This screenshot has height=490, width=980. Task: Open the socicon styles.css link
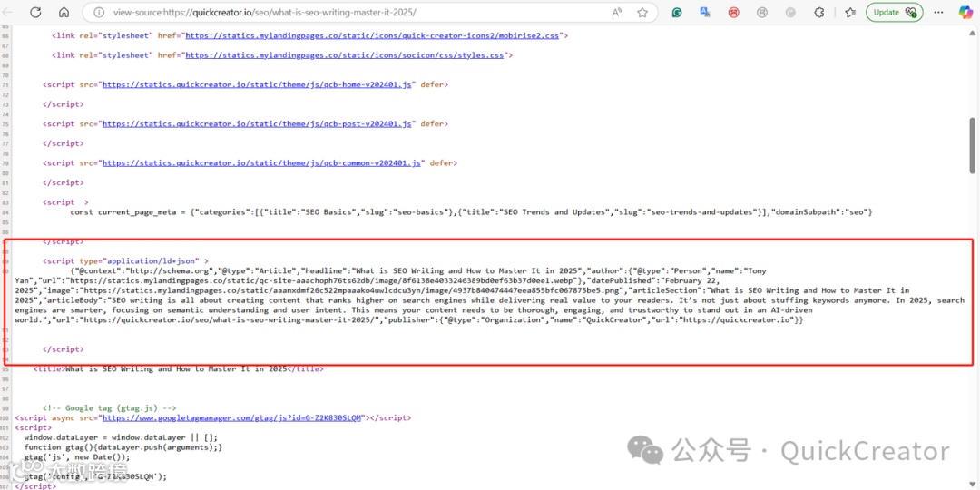(x=346, y=55)
